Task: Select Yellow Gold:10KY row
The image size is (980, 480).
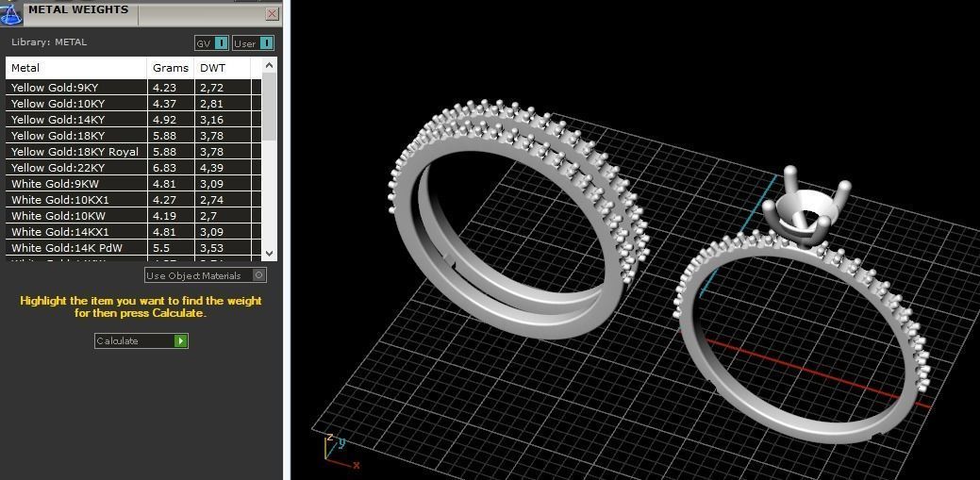Action: tap(133, 104)
